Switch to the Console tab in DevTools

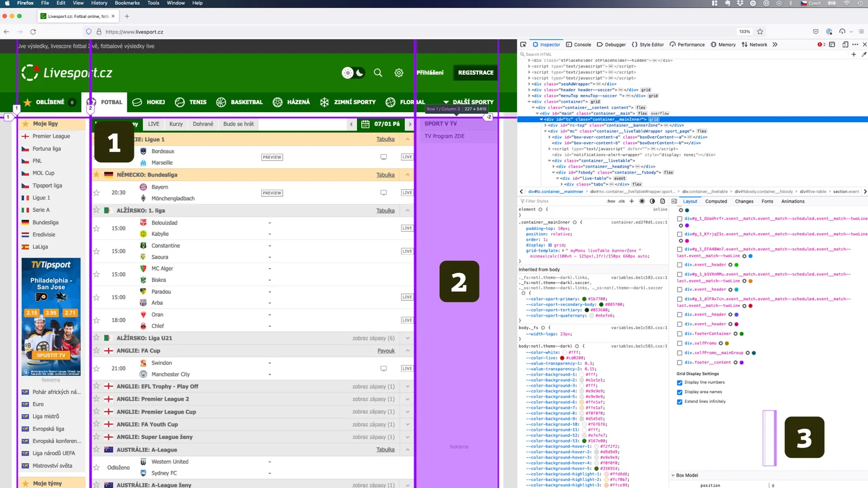(578, 44)
